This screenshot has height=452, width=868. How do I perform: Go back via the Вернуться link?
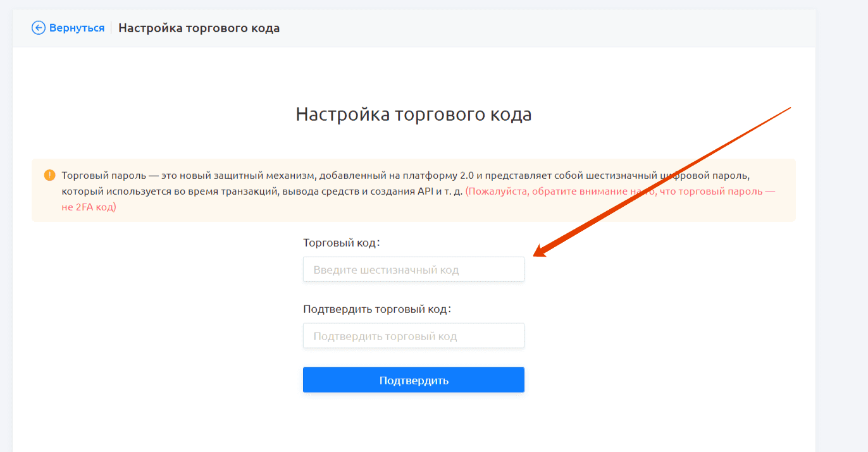[x=77, y=28]
